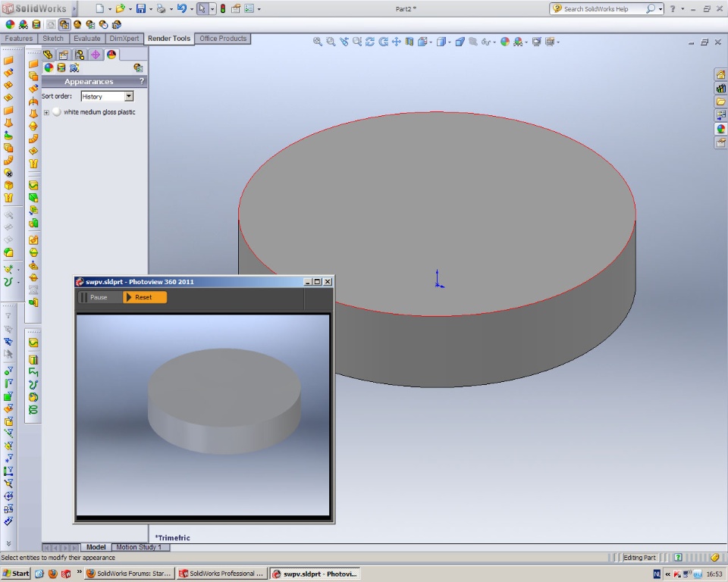Click Reset in Photoview 360 preview
This screenshot has height=582, width=728.
click(x=144, y=297)
